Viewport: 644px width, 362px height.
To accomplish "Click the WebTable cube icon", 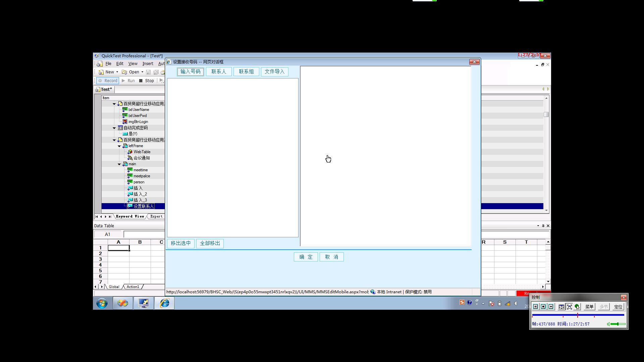I will tap(130, 152).
